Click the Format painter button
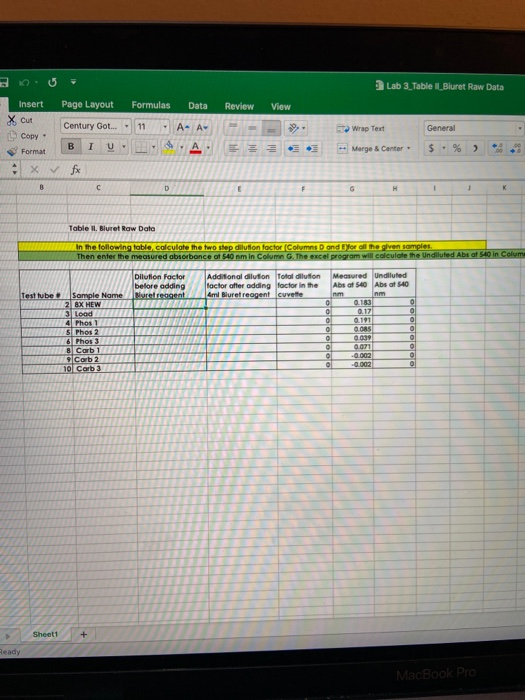 (27, 151)
